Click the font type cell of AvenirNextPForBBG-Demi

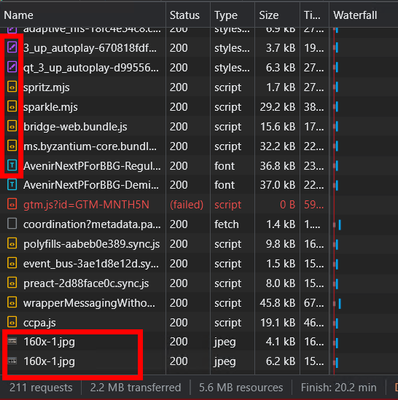tap(224, 185)
